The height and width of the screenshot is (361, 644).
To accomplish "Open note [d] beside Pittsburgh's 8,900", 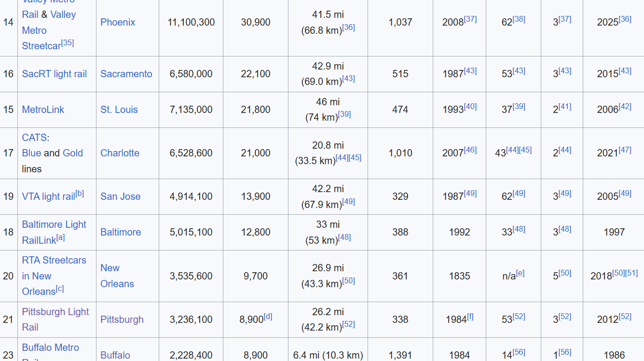I will [268, 317].
